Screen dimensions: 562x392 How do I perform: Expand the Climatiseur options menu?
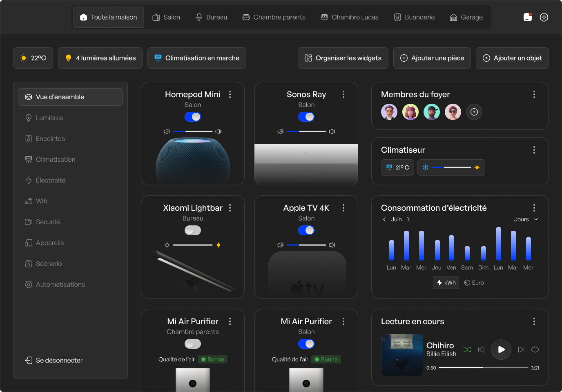(534, 150)
